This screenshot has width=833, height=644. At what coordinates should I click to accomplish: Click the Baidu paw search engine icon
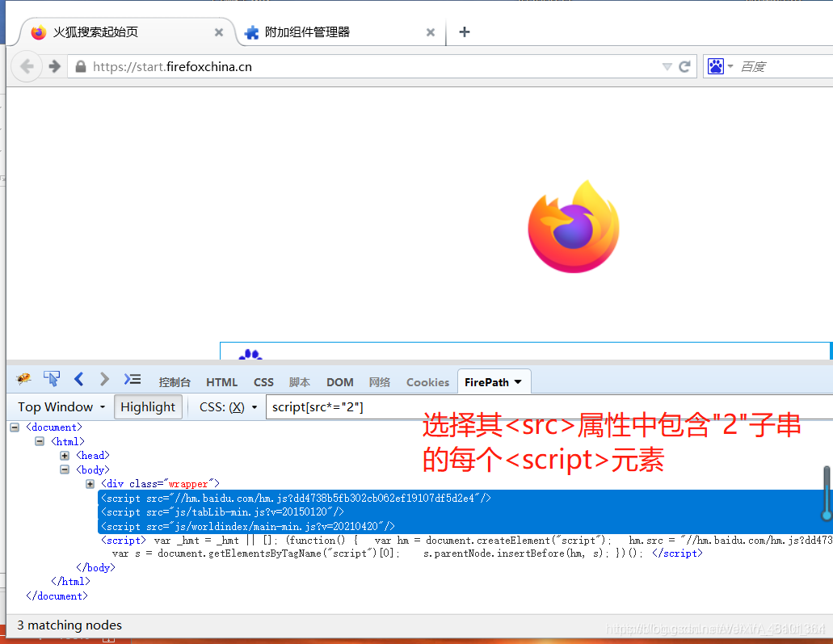pyautogui.click(x=716, y=66)
